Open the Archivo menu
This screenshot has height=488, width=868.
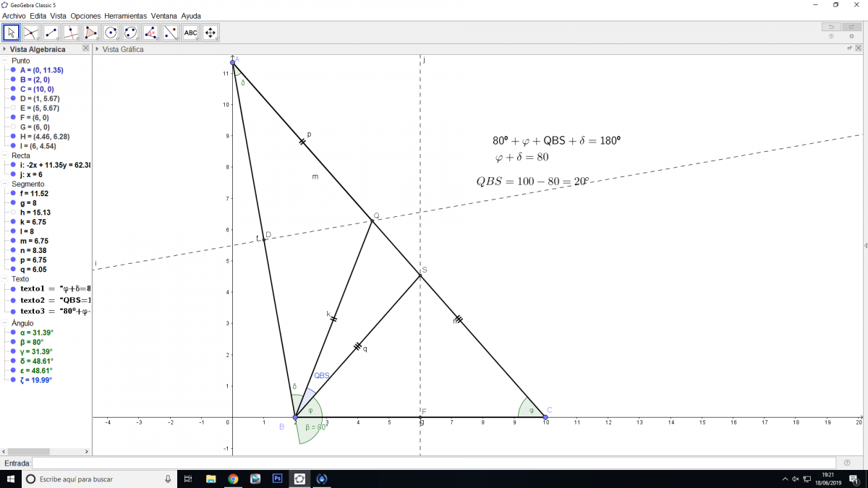click(x=14, y=16)
